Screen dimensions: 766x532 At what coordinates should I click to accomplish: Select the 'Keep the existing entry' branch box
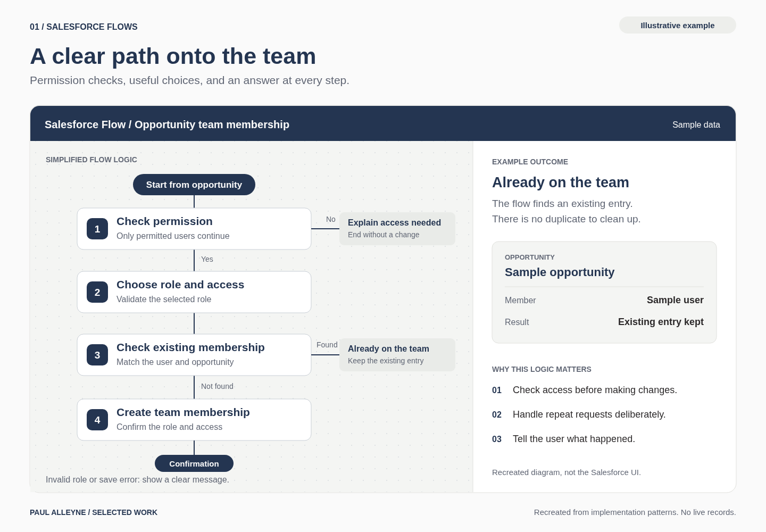click(397, 355)
